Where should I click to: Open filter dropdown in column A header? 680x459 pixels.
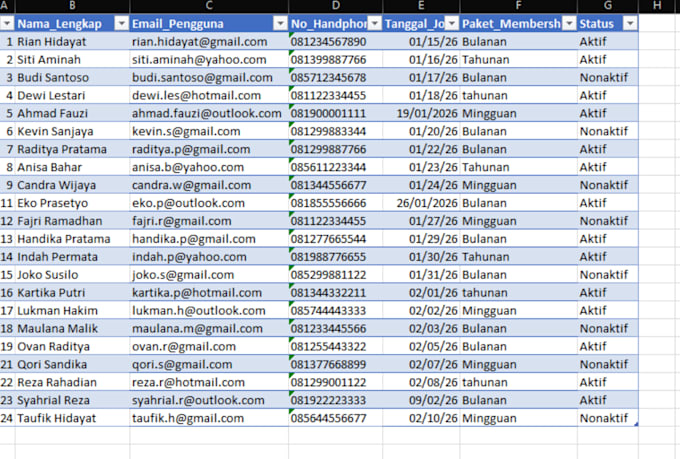point(7,23)
